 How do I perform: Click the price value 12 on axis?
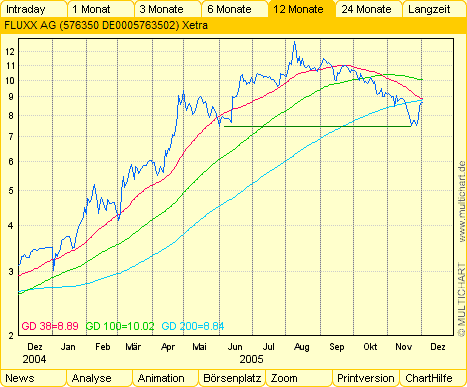(x=10, y=51)
